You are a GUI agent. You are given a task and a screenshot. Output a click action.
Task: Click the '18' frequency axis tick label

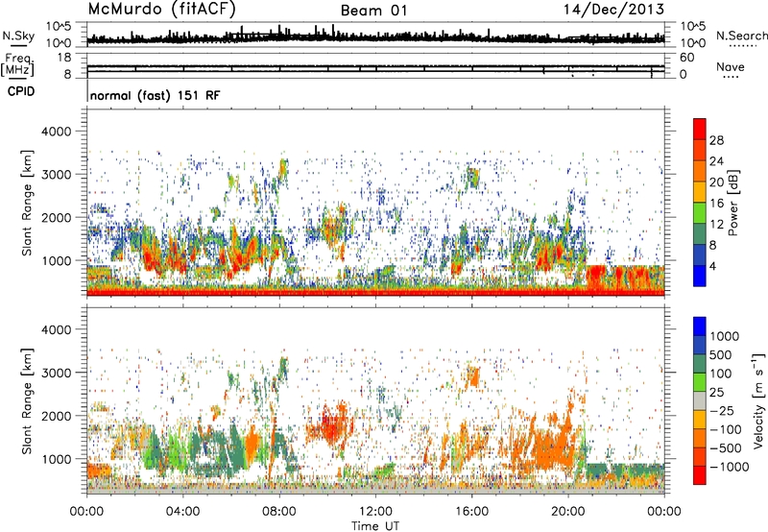pos(64,58)
